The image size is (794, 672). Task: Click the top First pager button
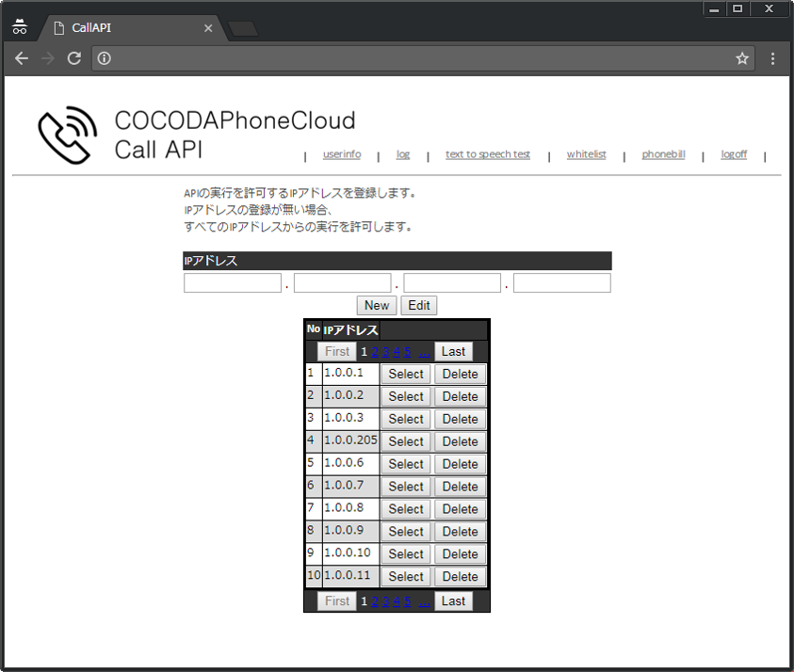(337, 352)
